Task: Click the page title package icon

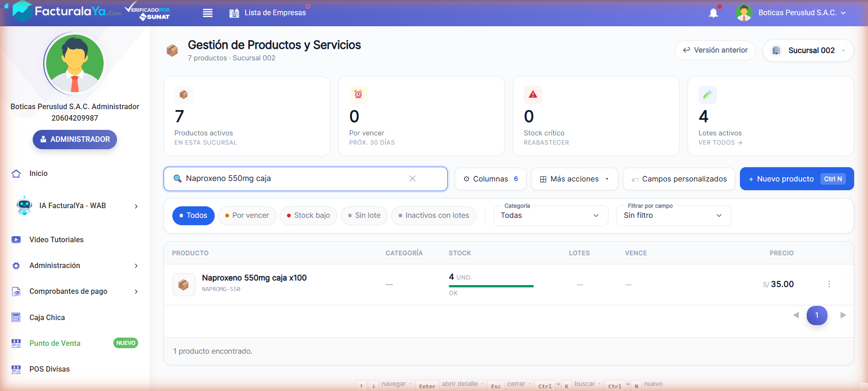Action: pos(172,50)
